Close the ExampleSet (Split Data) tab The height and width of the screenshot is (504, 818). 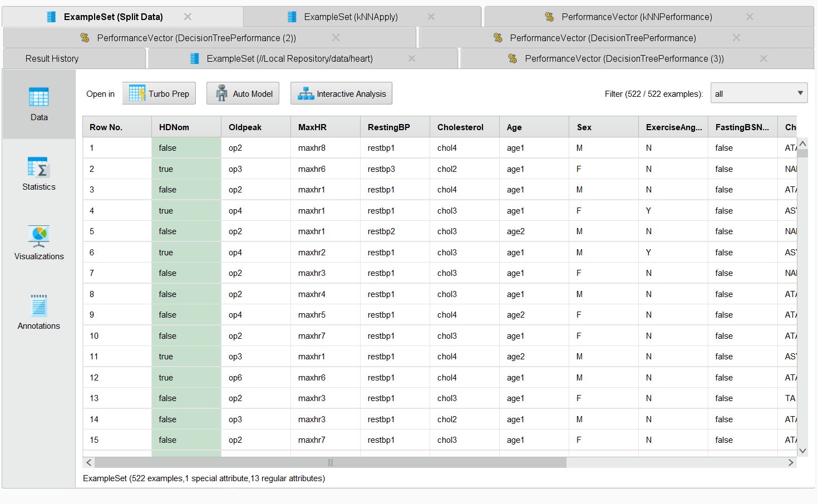188,17
